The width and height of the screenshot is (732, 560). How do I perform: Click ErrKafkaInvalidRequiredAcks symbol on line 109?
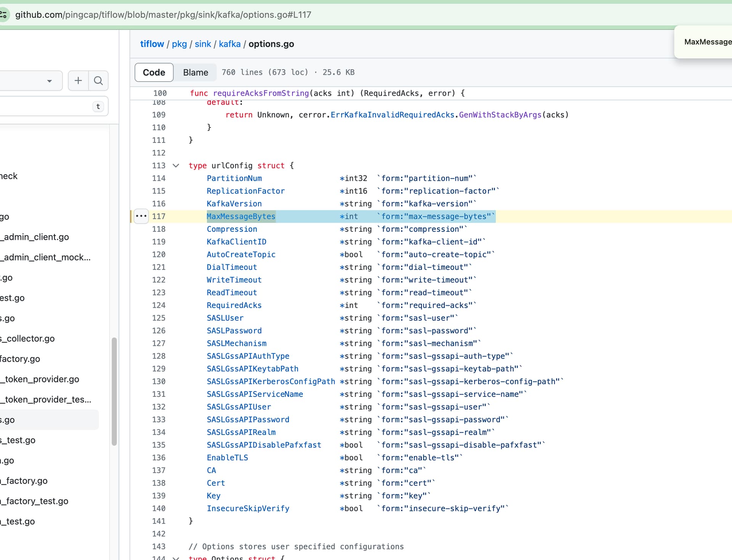point(392,115)
